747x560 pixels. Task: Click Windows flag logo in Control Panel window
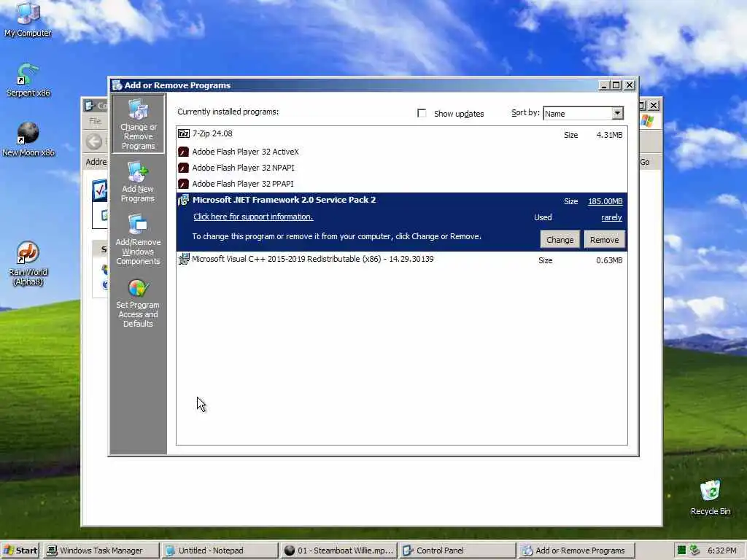pyautogui.click(x=647, y=121)
